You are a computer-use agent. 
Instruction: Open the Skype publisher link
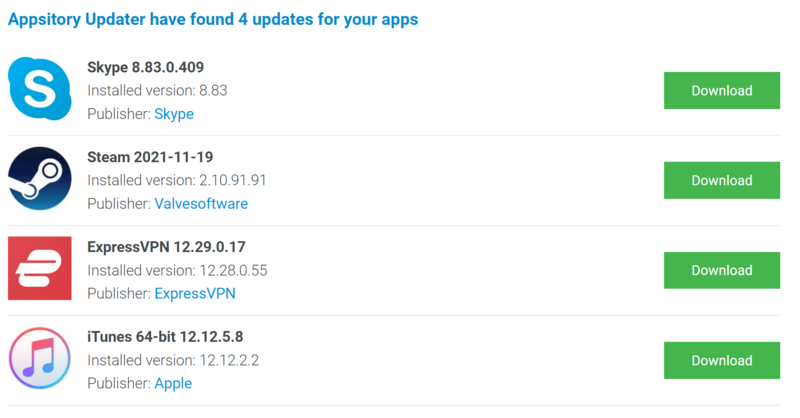pos(174,114)
